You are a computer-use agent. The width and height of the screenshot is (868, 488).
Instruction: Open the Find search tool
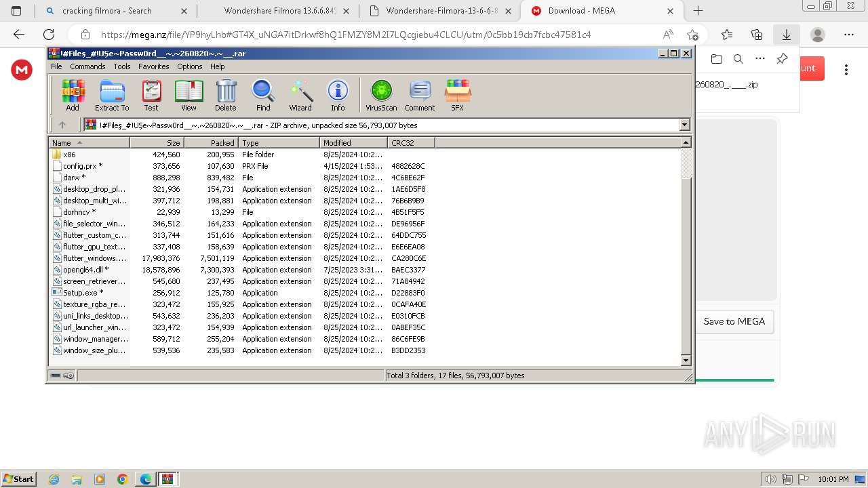(263, 95)
